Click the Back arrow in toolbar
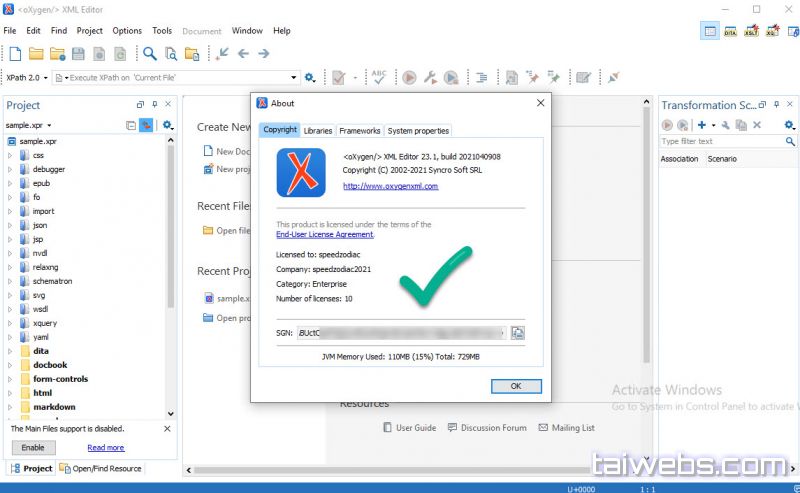 point(243,53)
